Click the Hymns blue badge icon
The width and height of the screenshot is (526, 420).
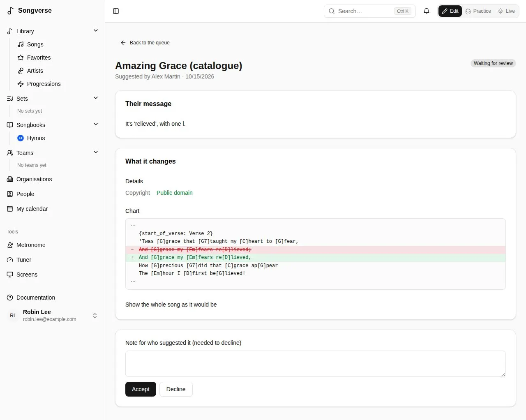pos(21,138)
